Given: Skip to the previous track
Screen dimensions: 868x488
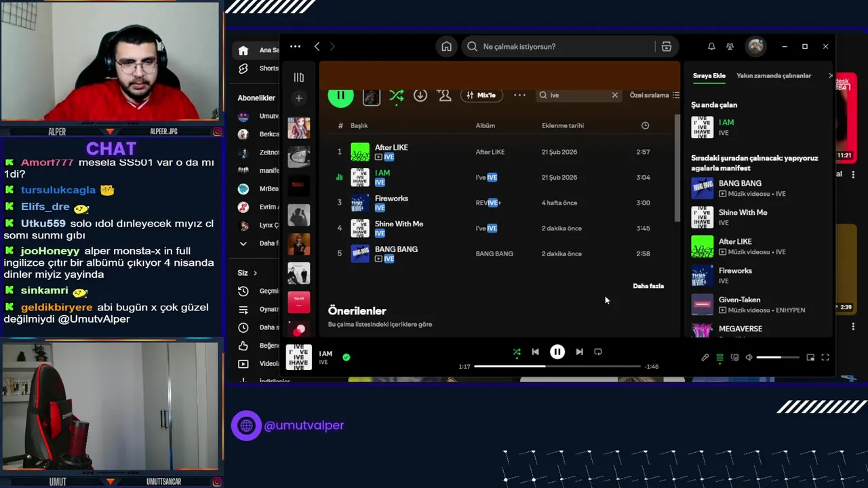Looking at the screenshot, I should tap(536, 352).
